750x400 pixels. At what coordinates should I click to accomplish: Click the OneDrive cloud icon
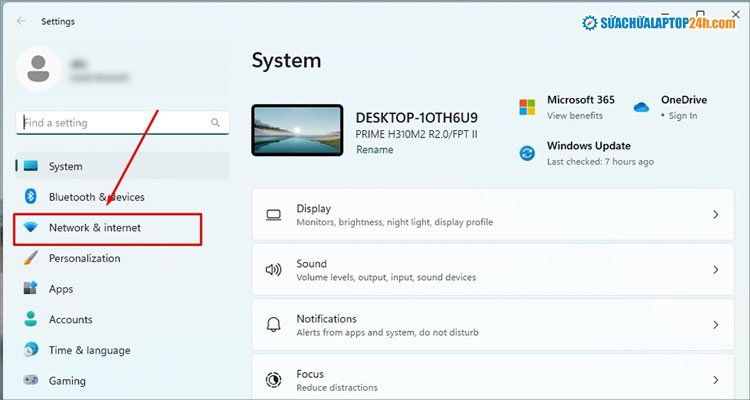641,107
